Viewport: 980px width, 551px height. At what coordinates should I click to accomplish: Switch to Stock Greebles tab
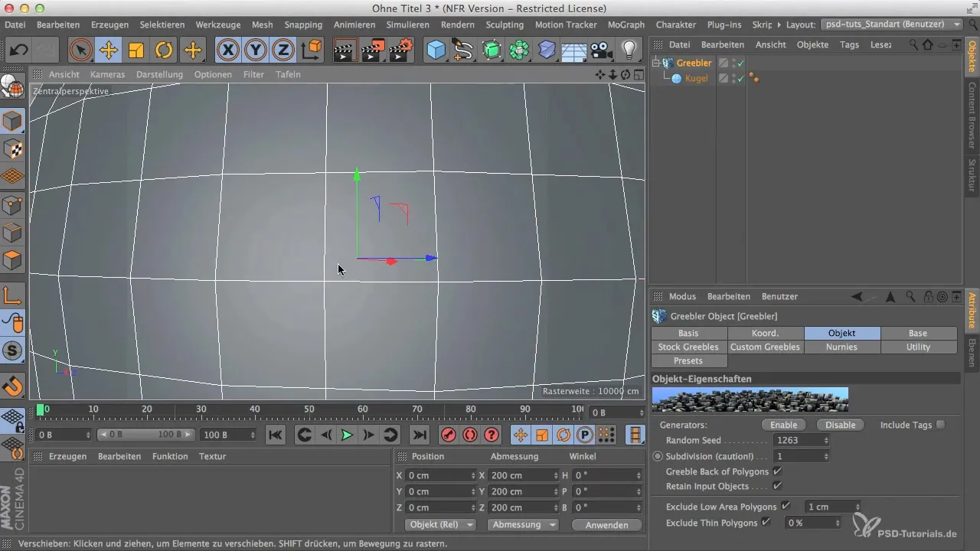tap(688, 347)
